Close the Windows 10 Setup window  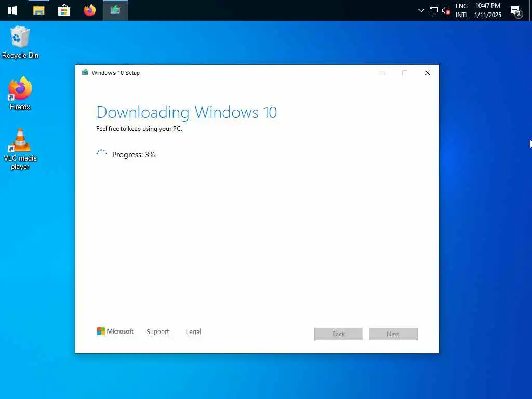[428, 73]
